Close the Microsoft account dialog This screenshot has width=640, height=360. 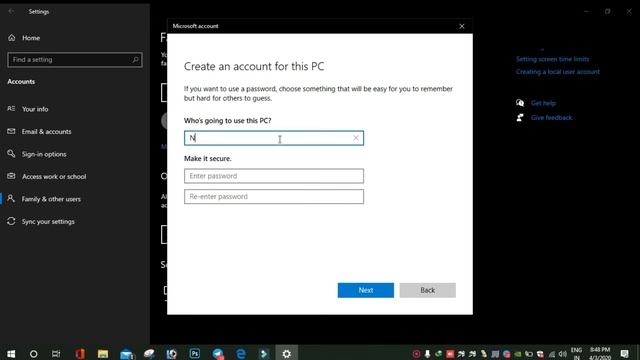[x=462, y=26]
